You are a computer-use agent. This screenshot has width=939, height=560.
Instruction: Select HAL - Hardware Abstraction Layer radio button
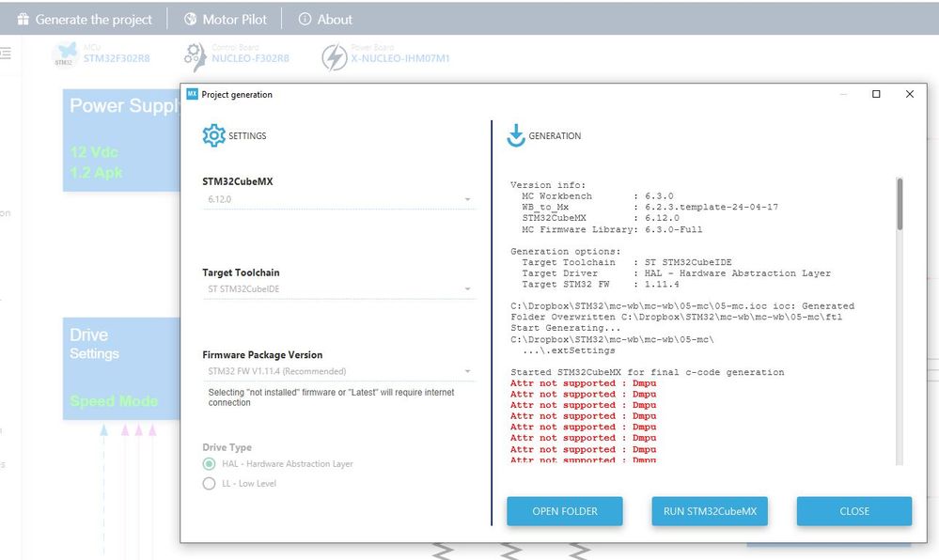(209, 464)
